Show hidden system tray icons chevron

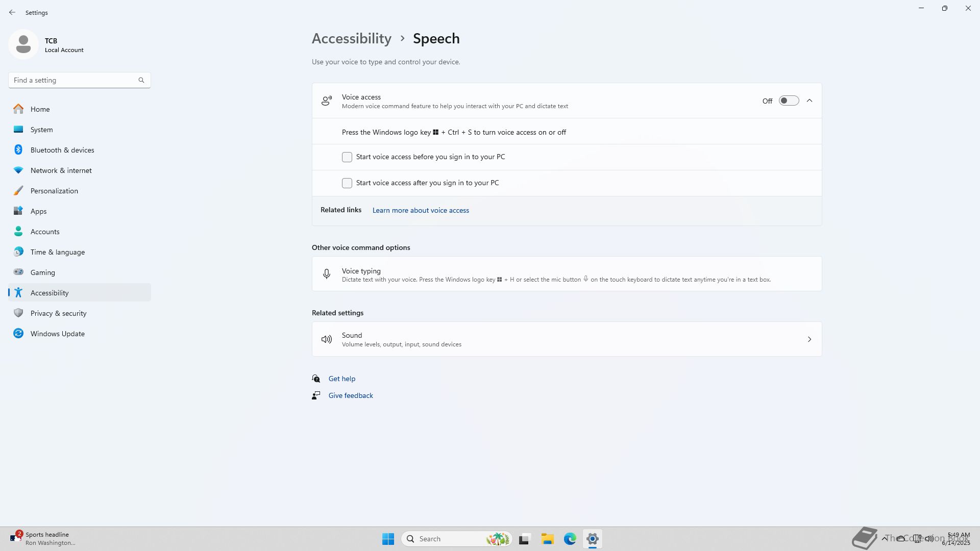coord(885,539)
